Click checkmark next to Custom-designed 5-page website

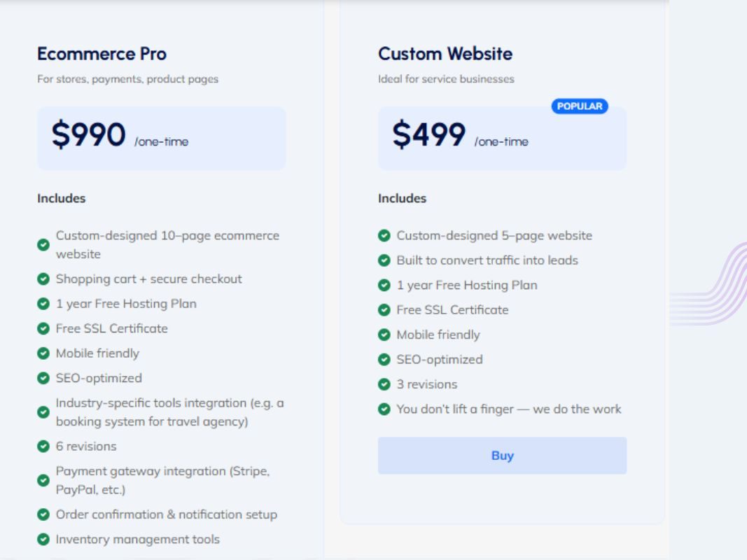coord(384,236)
